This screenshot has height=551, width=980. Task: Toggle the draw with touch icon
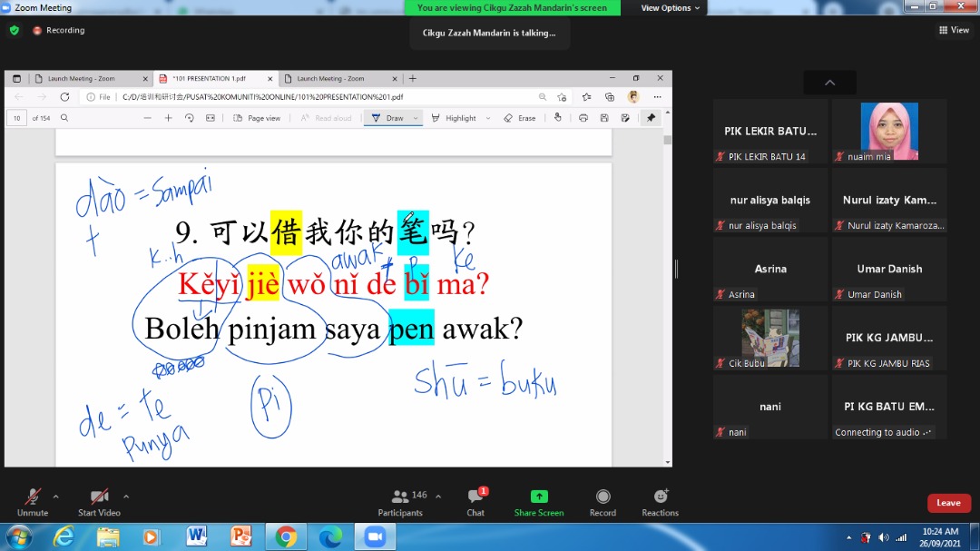click(x=558, y=118)
